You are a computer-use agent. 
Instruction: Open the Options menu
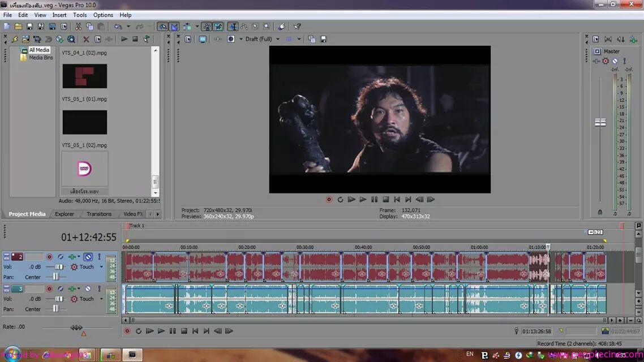pyautogui.click(x=103, y=15)
